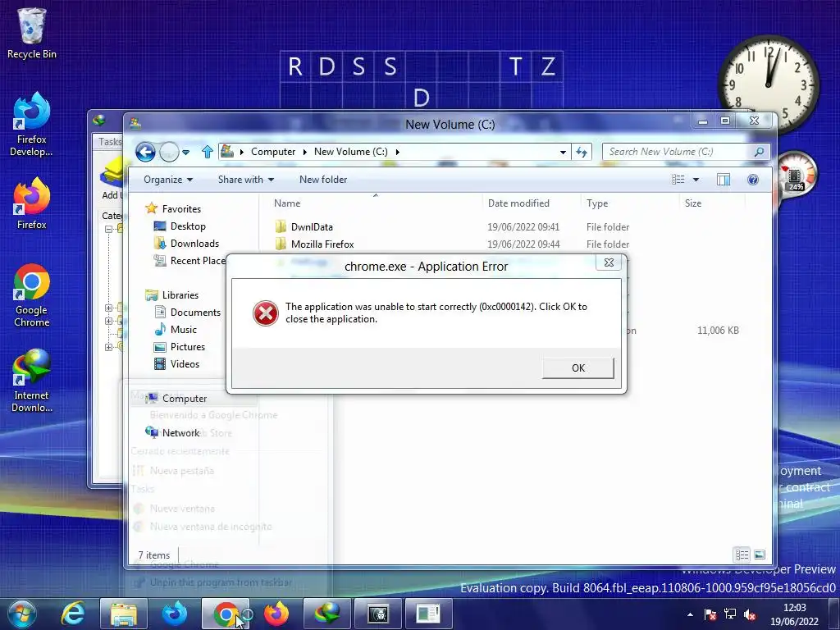This screenshot has height=630, width=840.
Task: Click New Volume (C:) breadcrumb segment
Action: [350, 152]
